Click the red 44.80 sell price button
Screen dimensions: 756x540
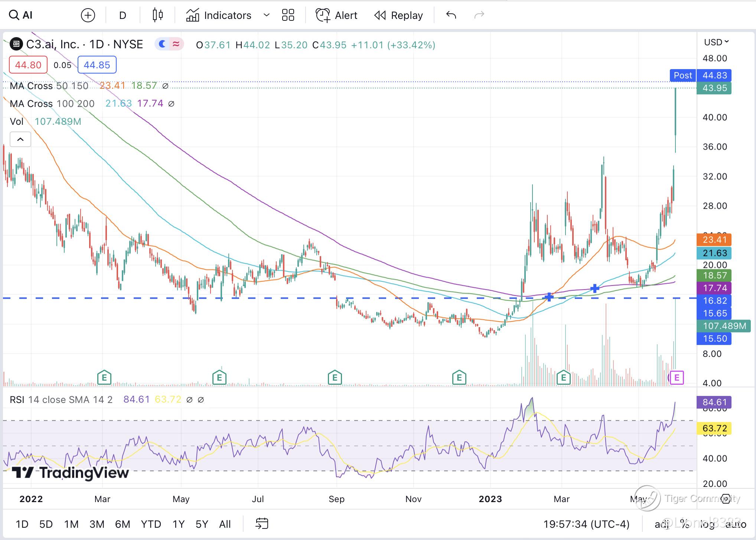tap(28, 65)
